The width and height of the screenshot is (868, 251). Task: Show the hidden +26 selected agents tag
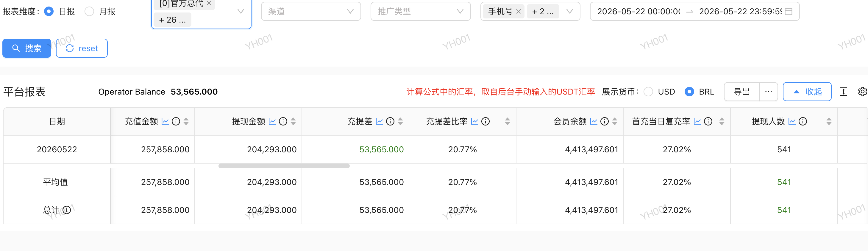(172, 20)
